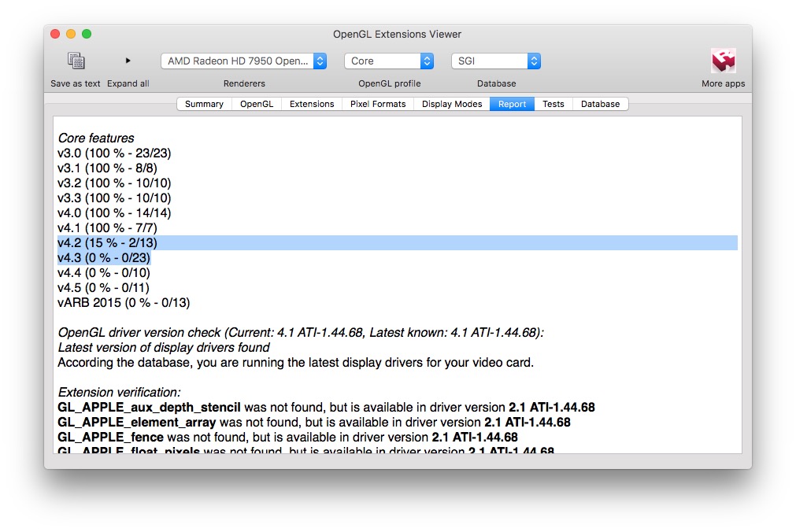
Task: Click the line v4.5 (0 % - 0/11)
Action: tap(104, 288)
